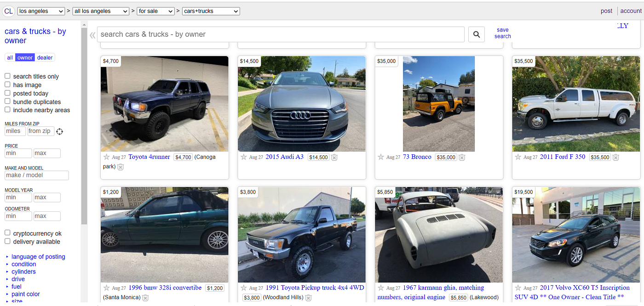This screenshot has height=306, width=644.
Task: Expand language of posting filter
Action: pos(38,257)
